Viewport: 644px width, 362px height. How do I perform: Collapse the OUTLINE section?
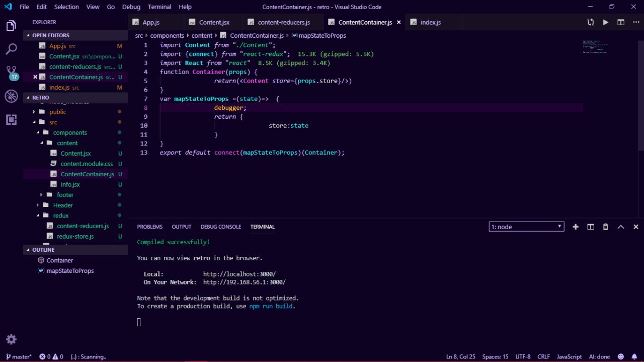[x=43, y=250]
